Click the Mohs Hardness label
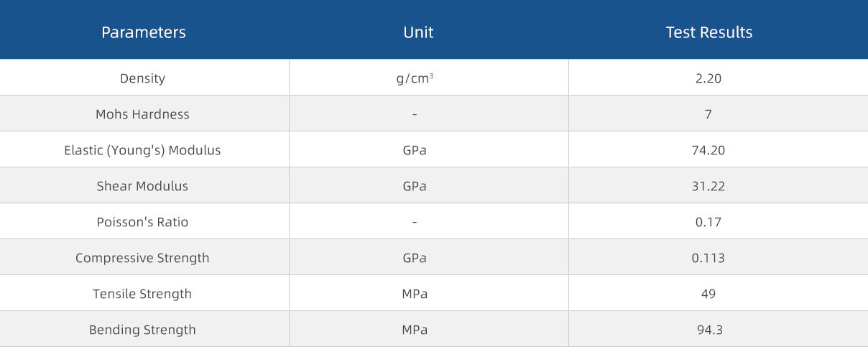The width and height of the screenshot is (868, 347). (x=142, y=114)
